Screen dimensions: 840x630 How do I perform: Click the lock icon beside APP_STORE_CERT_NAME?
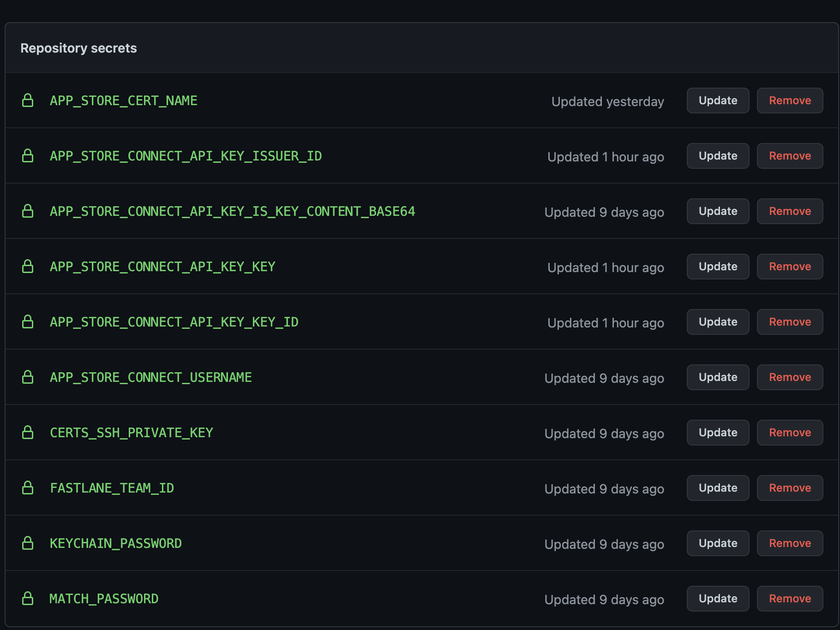[x=28, y=101]
